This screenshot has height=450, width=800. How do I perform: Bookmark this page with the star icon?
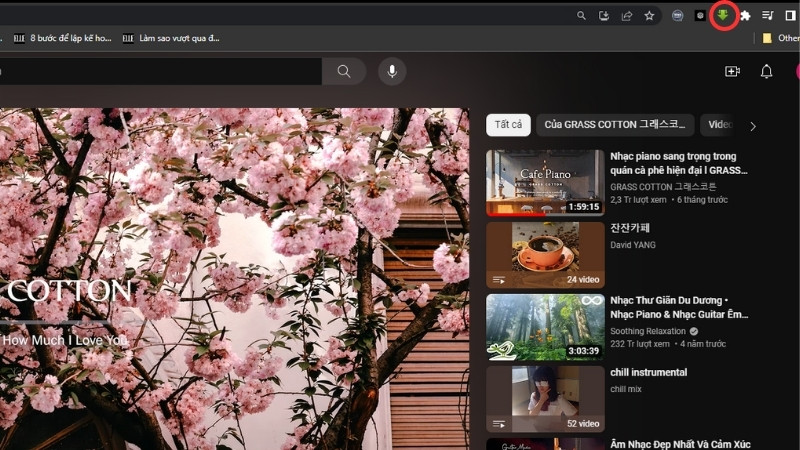coord(649,15)
